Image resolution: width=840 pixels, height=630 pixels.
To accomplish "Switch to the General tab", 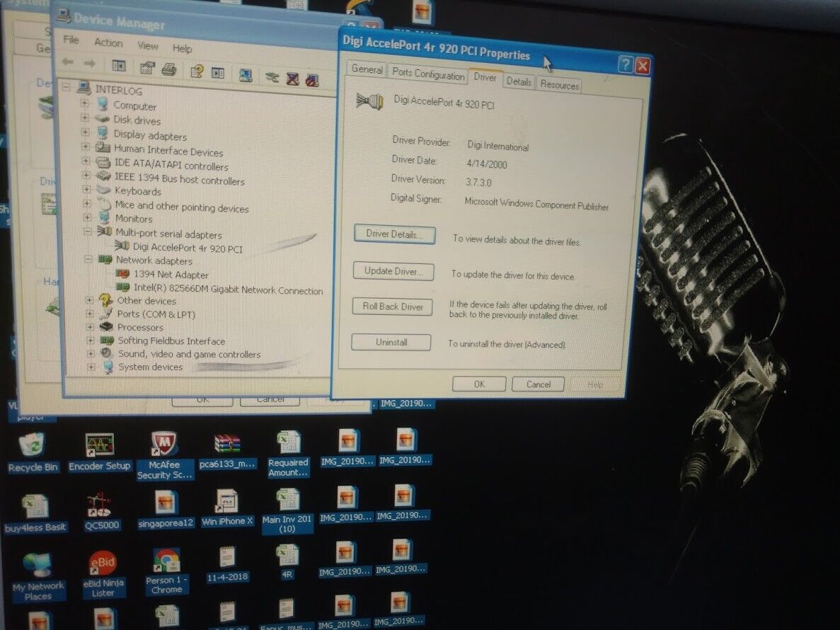I will tap(367, 69).
